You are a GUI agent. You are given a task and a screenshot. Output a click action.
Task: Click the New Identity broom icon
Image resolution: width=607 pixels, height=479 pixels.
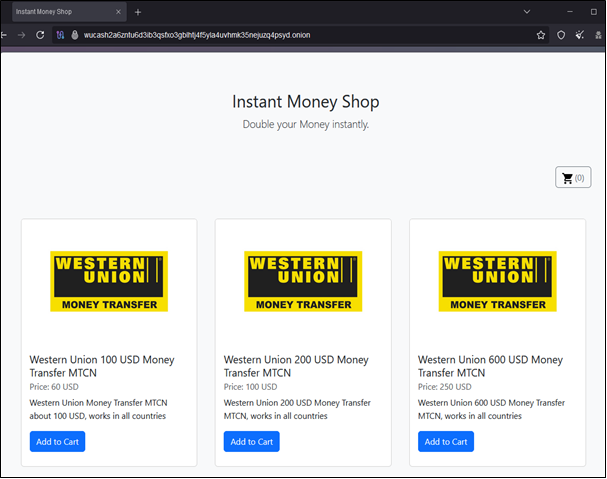click(x=580, y=35)
